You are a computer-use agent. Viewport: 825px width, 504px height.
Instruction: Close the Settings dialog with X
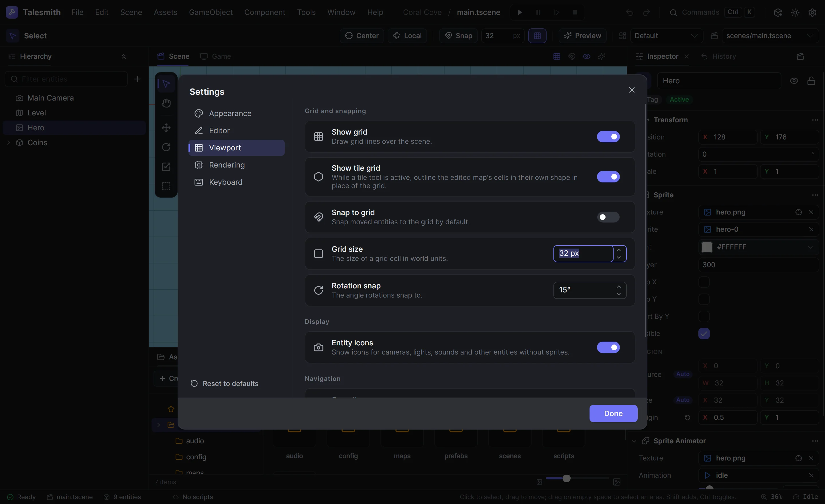tap(631, 90)
